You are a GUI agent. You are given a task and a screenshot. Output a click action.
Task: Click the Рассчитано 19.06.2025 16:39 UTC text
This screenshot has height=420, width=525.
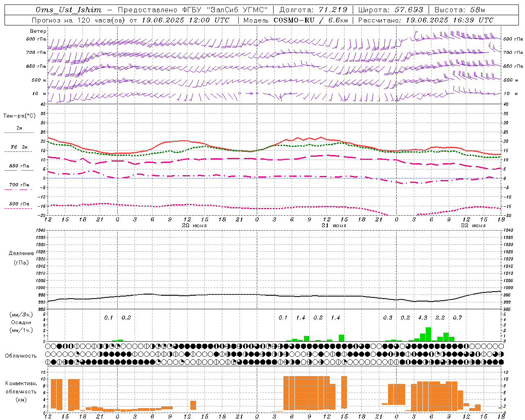pos(426,20)
